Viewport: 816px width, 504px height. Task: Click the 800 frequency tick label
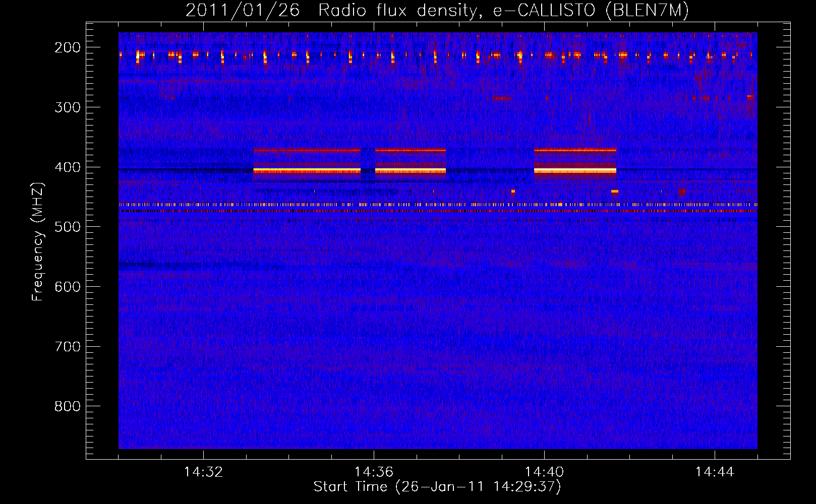(x=67, y=406)
